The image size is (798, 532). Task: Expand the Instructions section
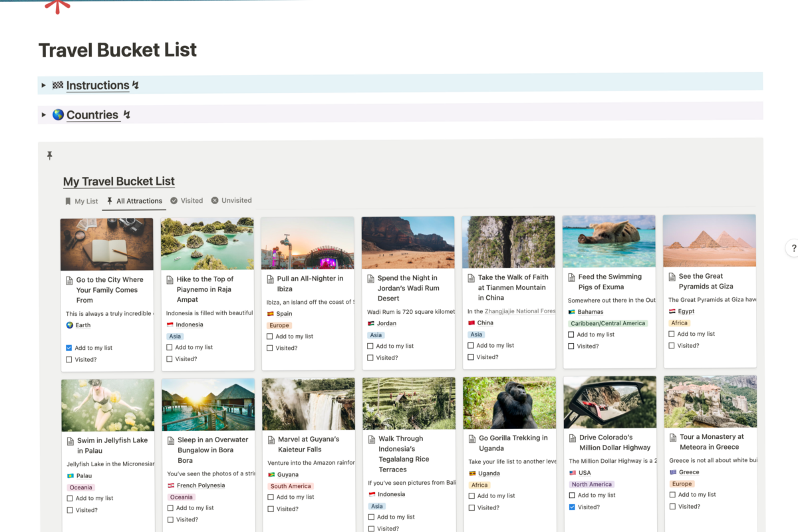(43, 85)
